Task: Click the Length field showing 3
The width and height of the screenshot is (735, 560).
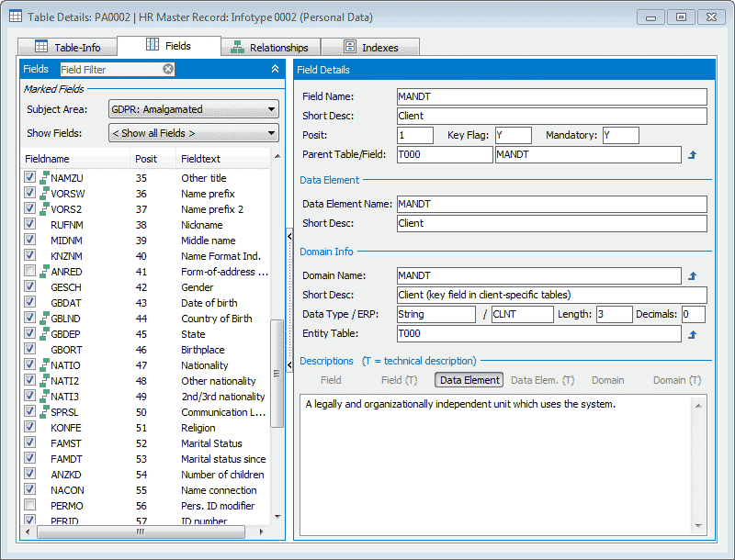Action: tap(614, 314)
